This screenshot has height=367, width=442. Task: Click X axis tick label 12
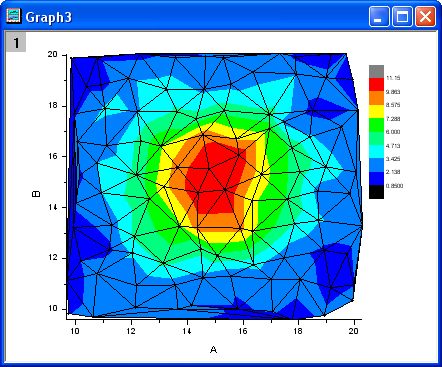click(x=131, y=331)
